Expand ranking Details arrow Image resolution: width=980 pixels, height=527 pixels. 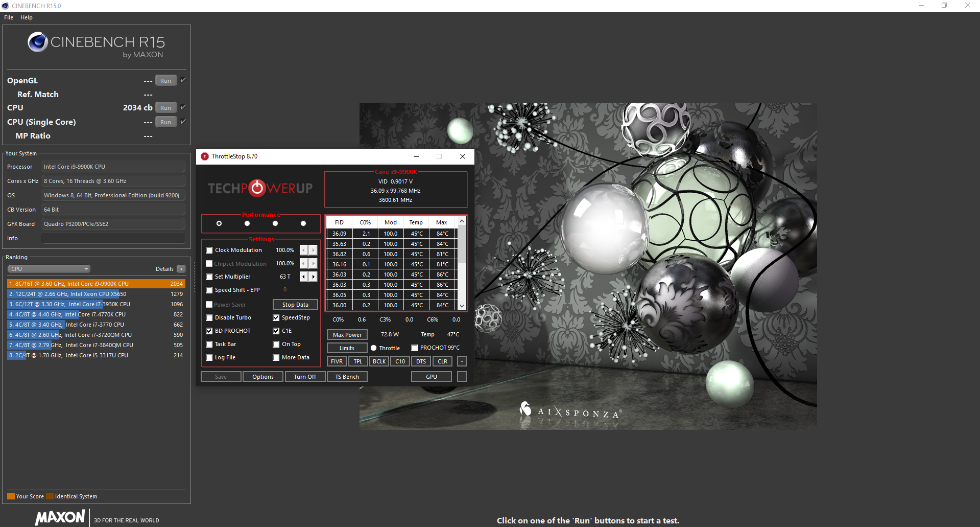coord(181,269)
